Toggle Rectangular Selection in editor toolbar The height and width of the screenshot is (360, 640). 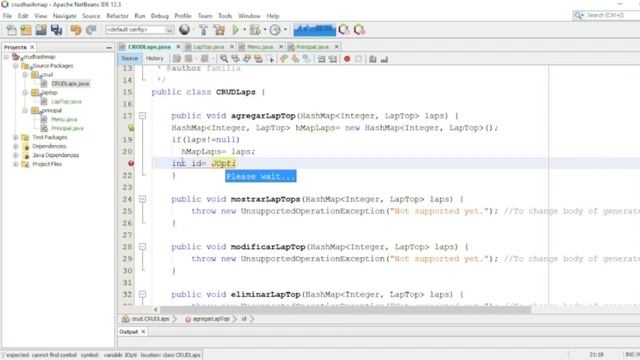[270, 59]
